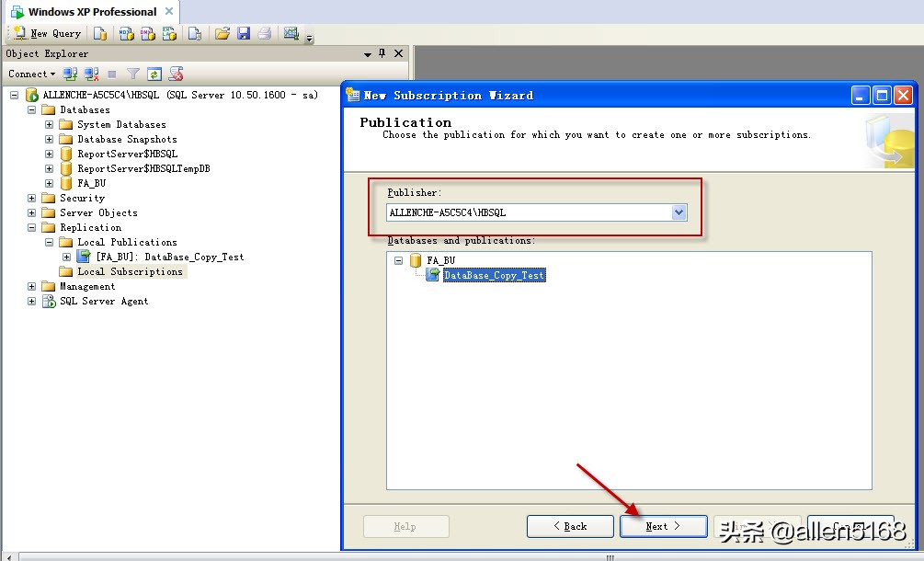Close the Windows XP Professional tab
Image resolution: width=924 pixels, height=561 pixels.
click(x=169, y=11)
